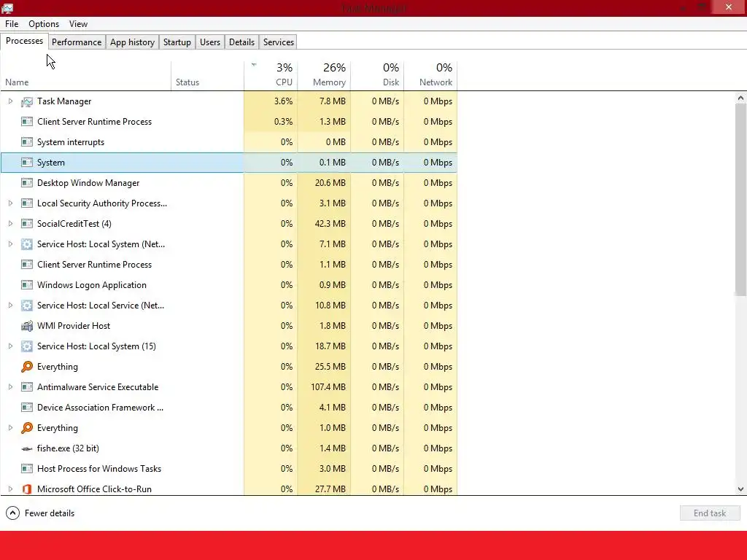Sort by the Memory column header

tap(324, 75)
